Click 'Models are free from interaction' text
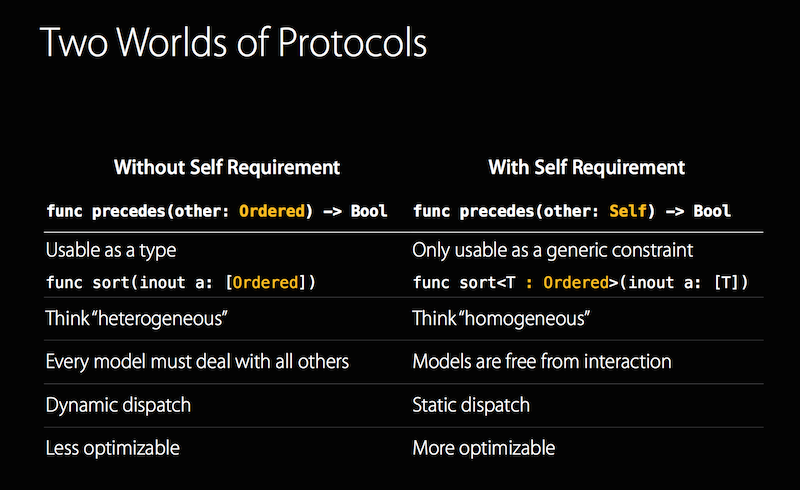 tap(541, 362)
